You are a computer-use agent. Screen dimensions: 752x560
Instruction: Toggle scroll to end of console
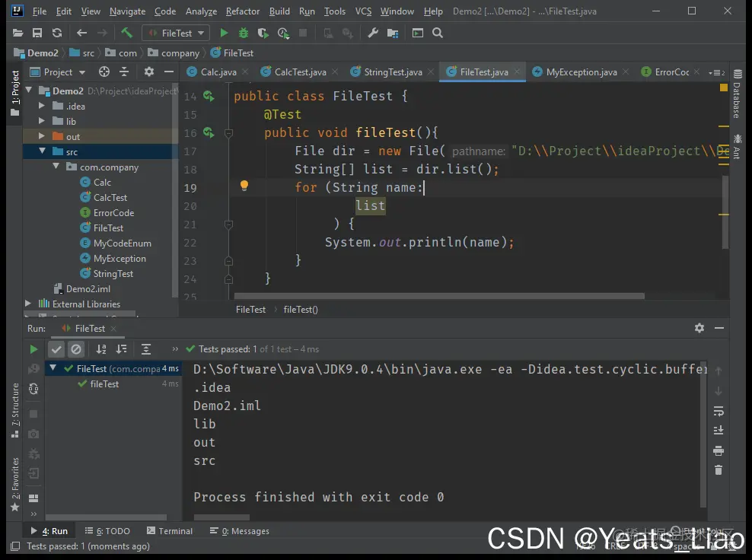(x=719, y=430)
